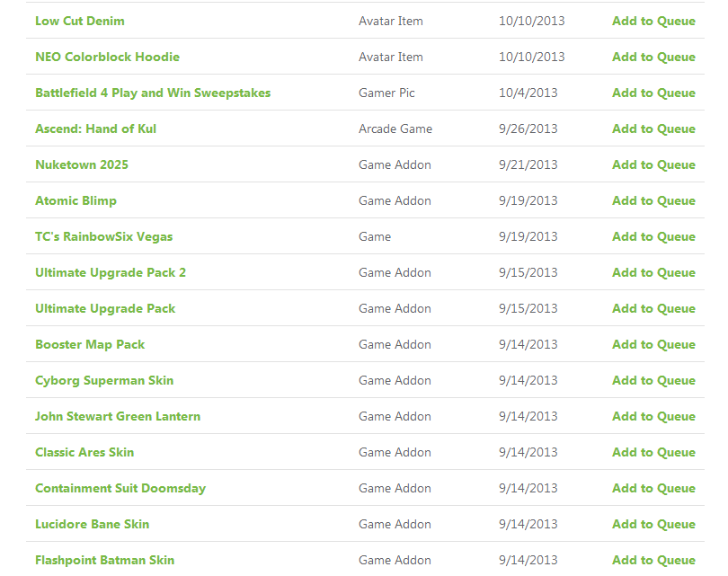The image size is (728, 576).
Task: Select the Arcade Game type text
Action: tap(395, 128)
